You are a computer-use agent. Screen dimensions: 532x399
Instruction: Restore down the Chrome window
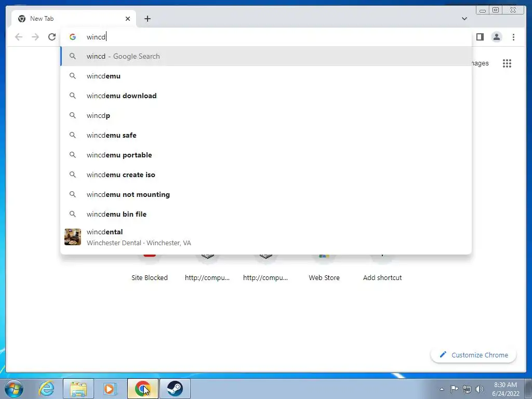tap(495, 10)
